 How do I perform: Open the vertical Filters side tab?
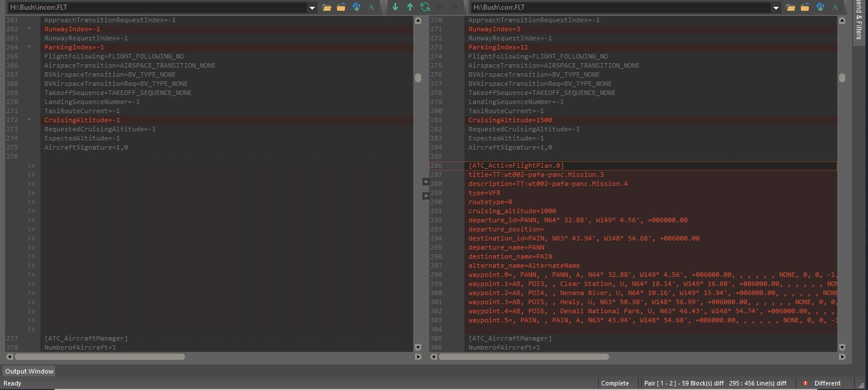click(859, 22)
